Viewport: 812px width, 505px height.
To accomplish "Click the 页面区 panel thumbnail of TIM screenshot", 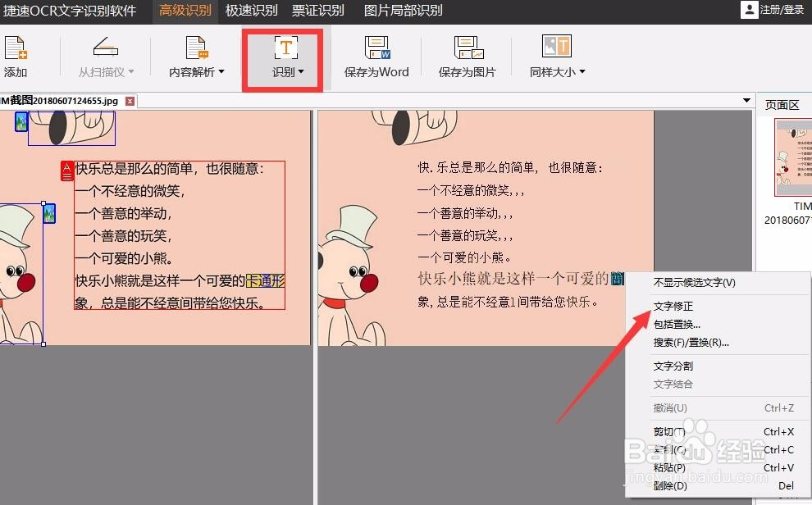I will coord(792,157).
